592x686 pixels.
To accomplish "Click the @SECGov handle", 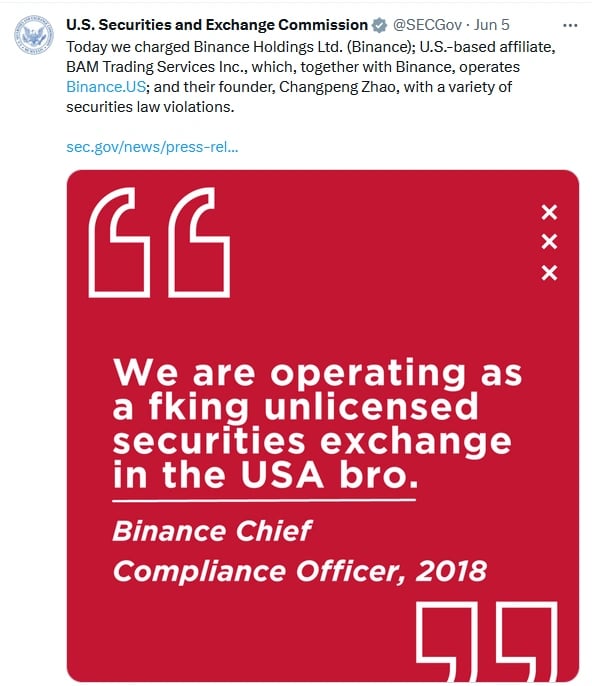I will click(x=427, y=25).
